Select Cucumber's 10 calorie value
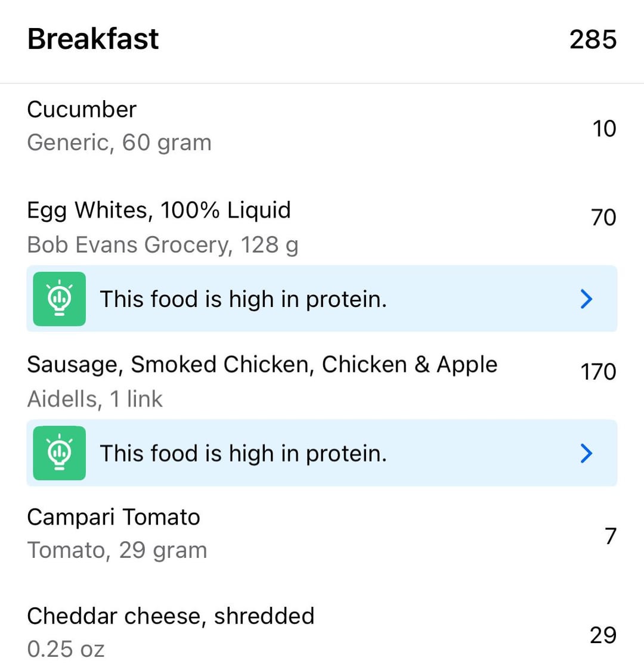 (x=604, y=128)
